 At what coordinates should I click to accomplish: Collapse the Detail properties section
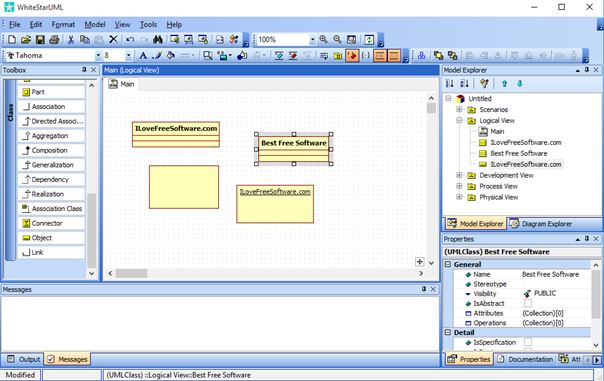coord(448,332)
